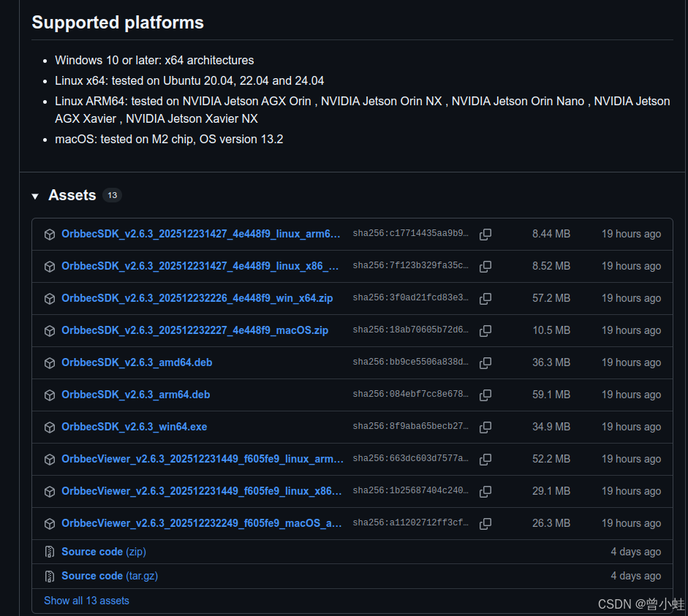Click zip file icon beside Source code (zip)
The width and height of the screenshot is (688, 616).
pos(50,552)
